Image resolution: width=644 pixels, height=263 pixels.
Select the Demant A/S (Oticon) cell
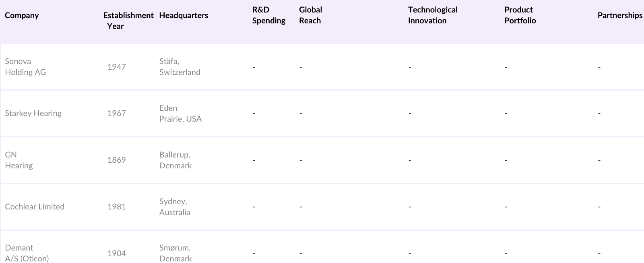pyautogui.click(x=27, y=253)
